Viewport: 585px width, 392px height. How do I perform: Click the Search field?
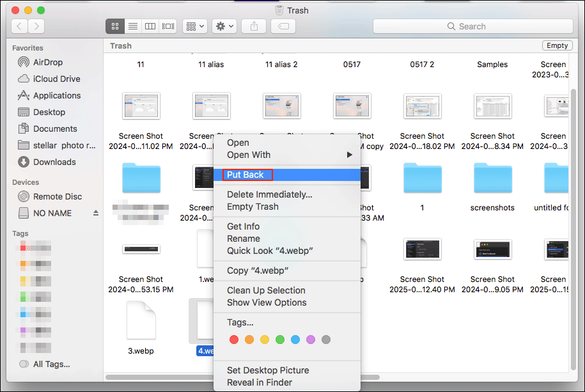[472, 26]
